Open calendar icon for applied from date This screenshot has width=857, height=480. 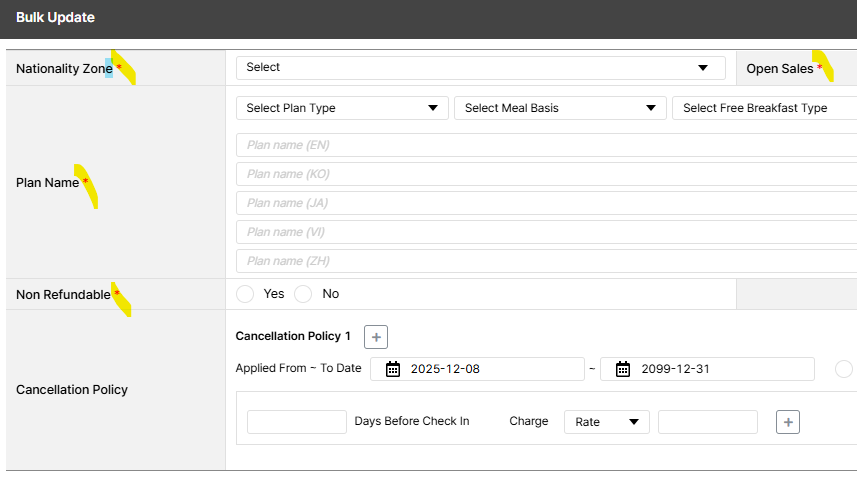393,369
